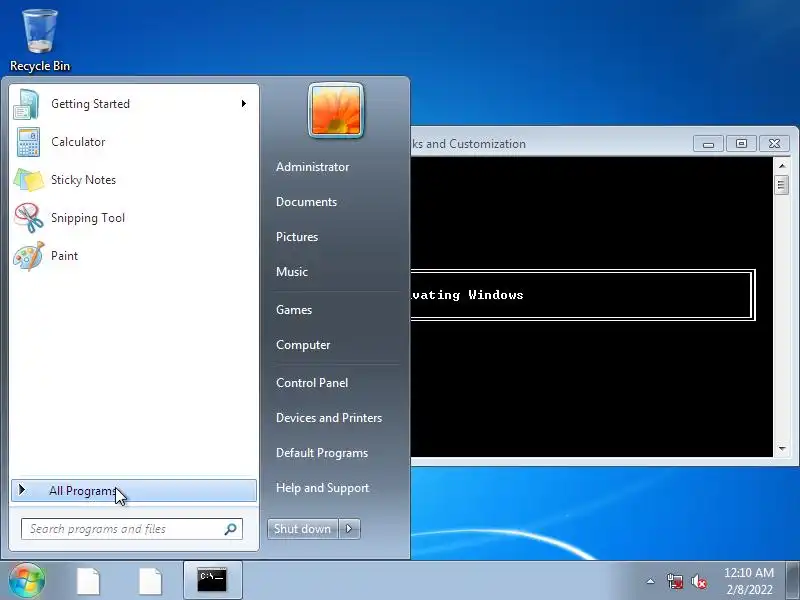Select the Sticky Notes label text
The image size is (800, 600).
click(x=83, y=180)
